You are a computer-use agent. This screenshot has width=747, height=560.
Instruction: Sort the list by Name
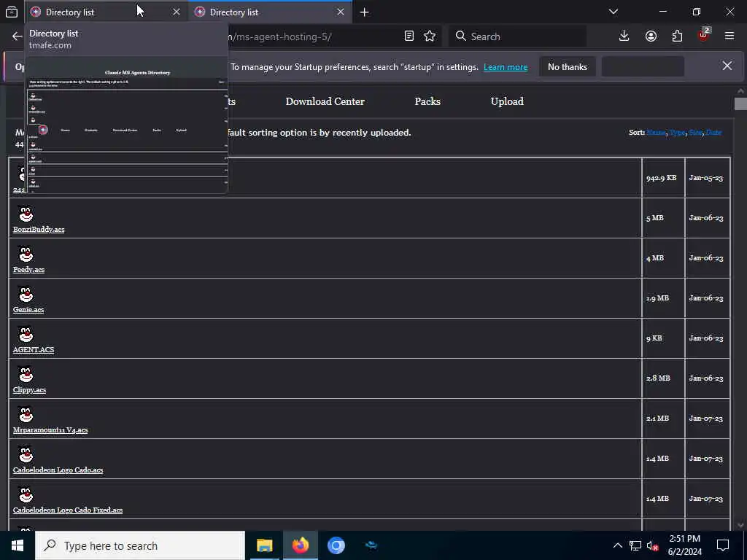[x=656, y=133]
